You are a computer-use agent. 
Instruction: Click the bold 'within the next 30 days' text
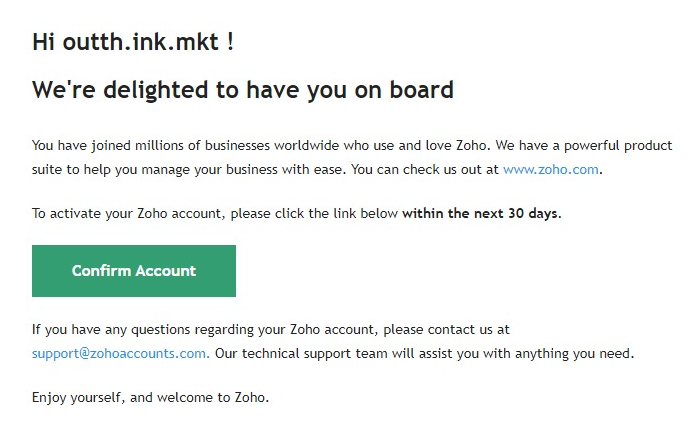pyautogui.click(x=480, y=213)
